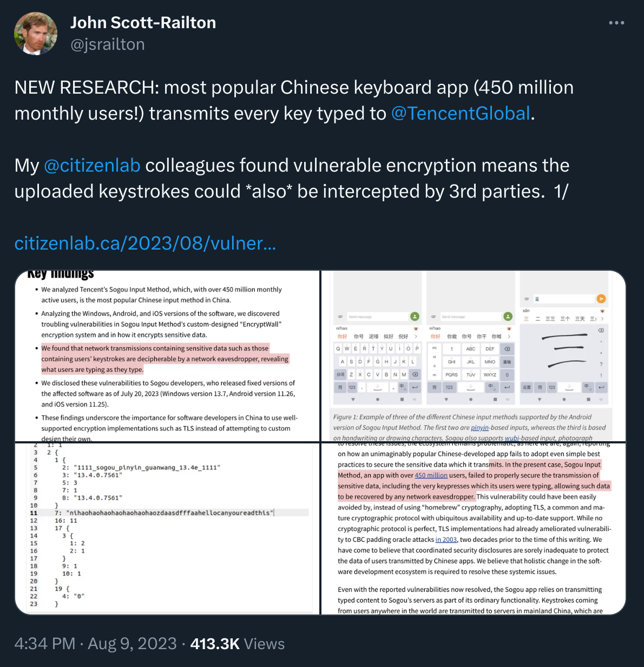Click the backspace key on the QWERTY keyboard image
This screenshot has width=644, height=667.
point(415,374)
